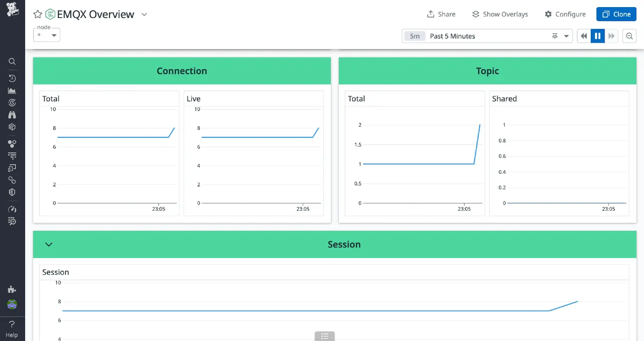Select the Events history icon in sidebar
Image resolution: width=644 pixels, height=341 pixels.
(x=12, y=78)
